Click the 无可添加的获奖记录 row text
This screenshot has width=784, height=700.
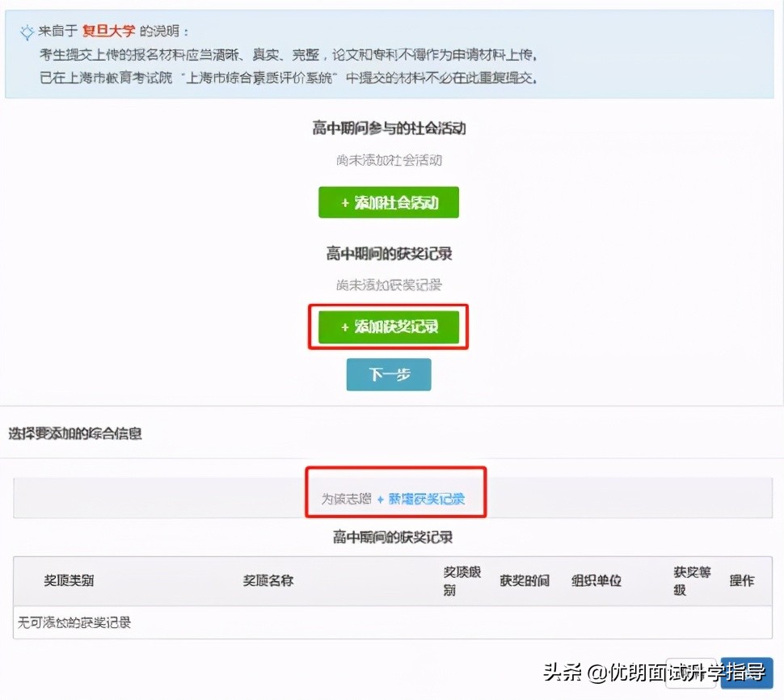[74, 622]
